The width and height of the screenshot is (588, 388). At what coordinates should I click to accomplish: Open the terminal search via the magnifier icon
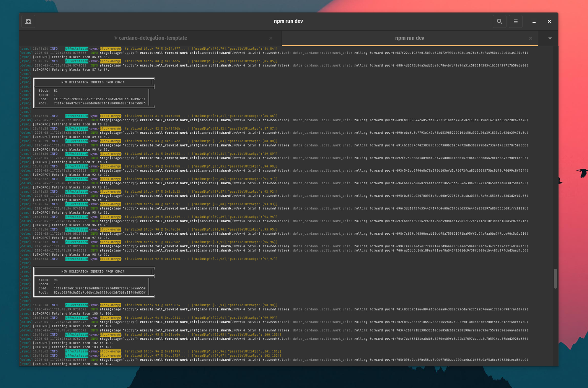click(x=499, y=21)
